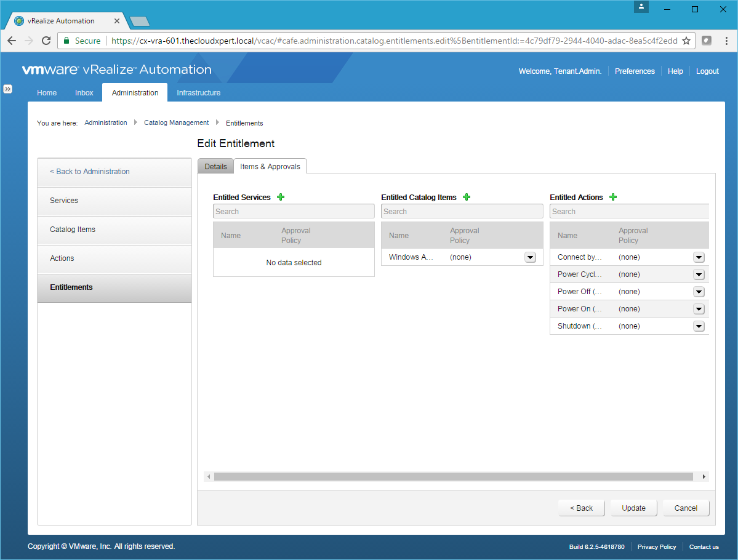The image size is (738, 560).
Task: Open dropdown for Windows catalog item row
Action: point(530,257)
